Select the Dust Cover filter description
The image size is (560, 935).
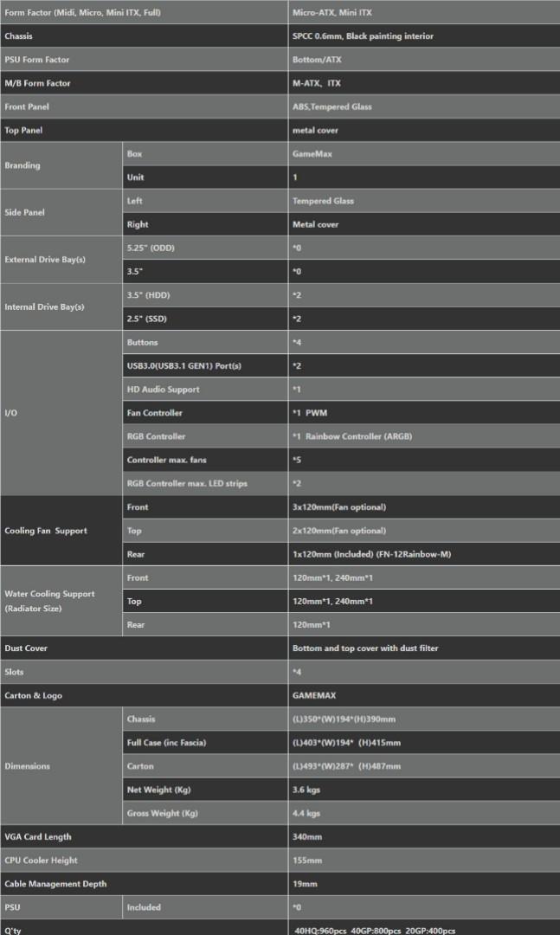(365, 648)
